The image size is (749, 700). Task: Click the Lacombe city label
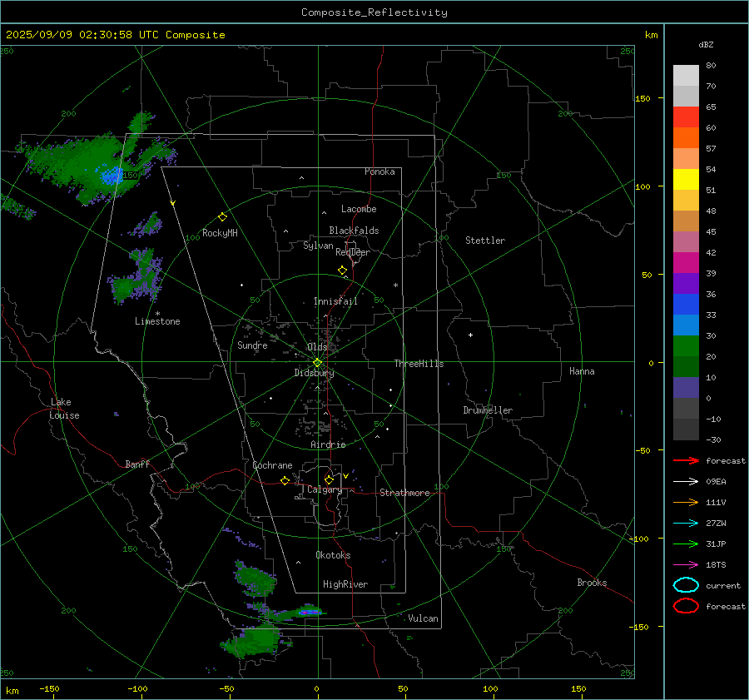point(359,209)
